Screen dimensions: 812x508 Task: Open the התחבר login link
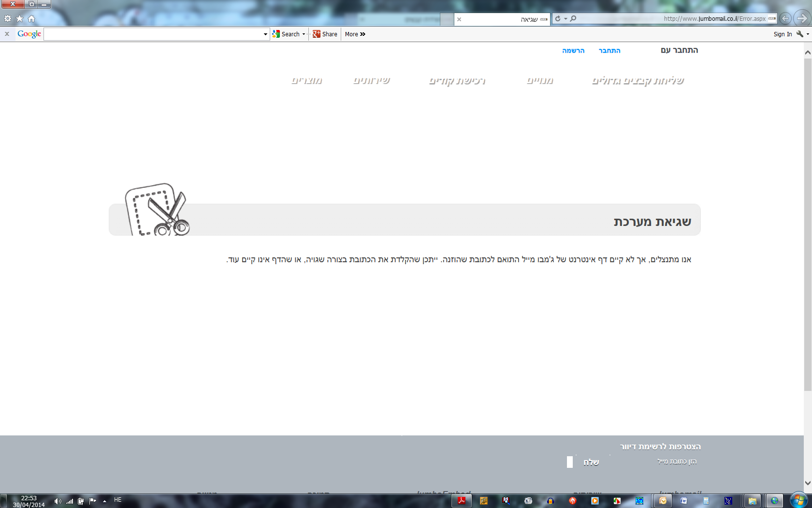609,50
